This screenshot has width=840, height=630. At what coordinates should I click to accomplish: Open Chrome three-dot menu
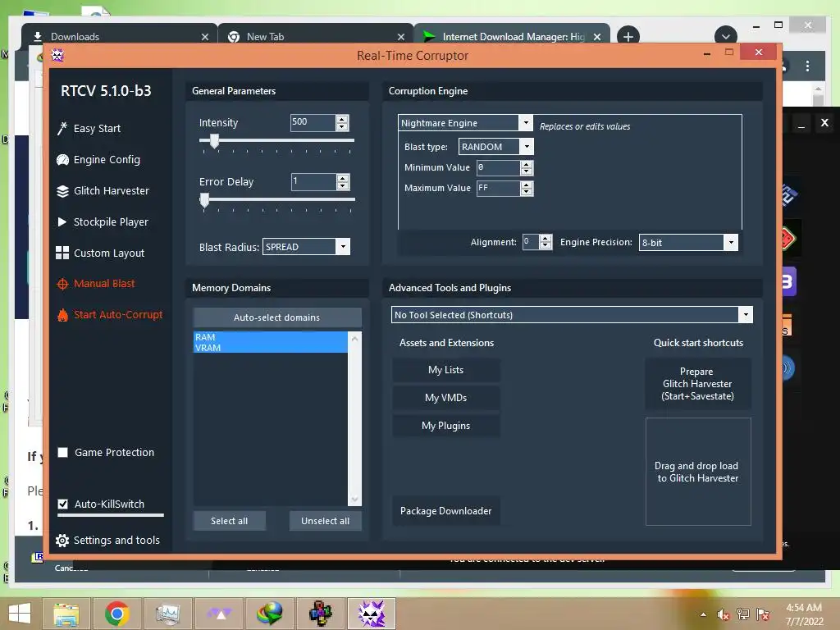(807, 66)
